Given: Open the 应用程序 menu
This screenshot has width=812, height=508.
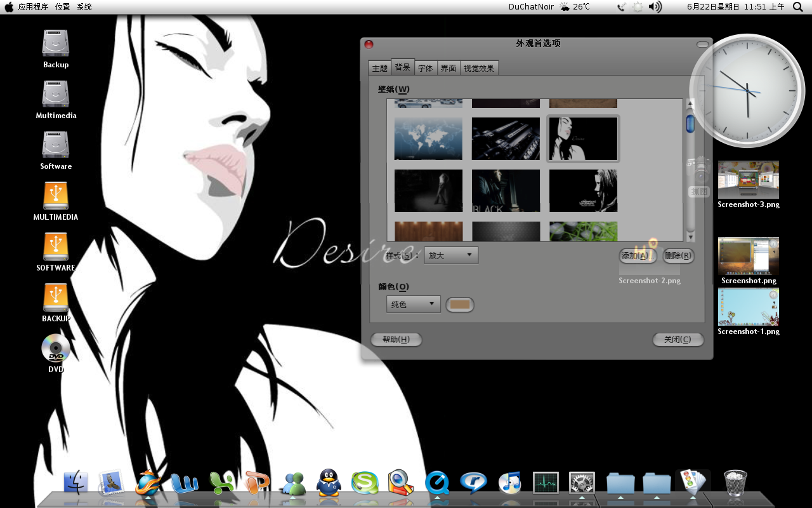Looking at the screenshot, I should click(x=34, y=7).
